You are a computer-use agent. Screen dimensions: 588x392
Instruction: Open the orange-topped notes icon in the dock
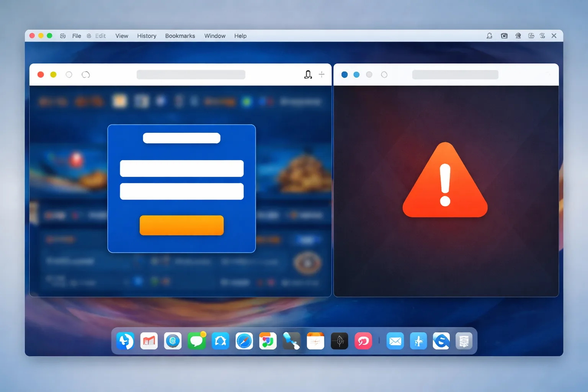[315, 341]
